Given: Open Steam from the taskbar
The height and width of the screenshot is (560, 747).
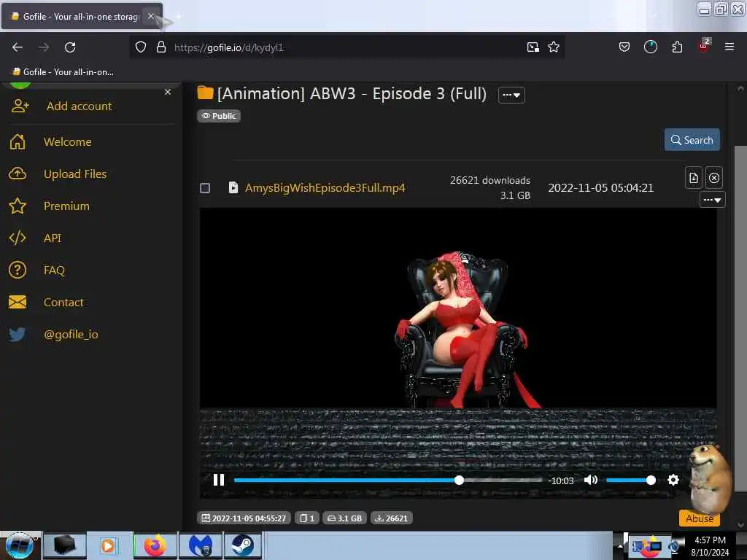Looking at the screenshot, I should [x=242, y=545].
